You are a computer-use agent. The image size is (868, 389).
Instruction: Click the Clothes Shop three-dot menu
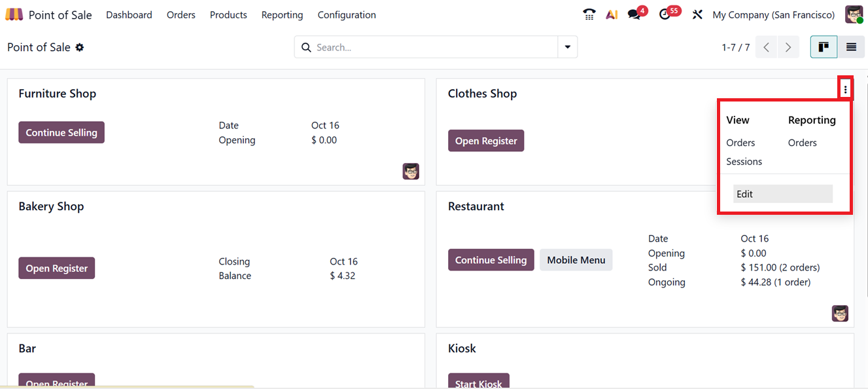pos(845,90)
